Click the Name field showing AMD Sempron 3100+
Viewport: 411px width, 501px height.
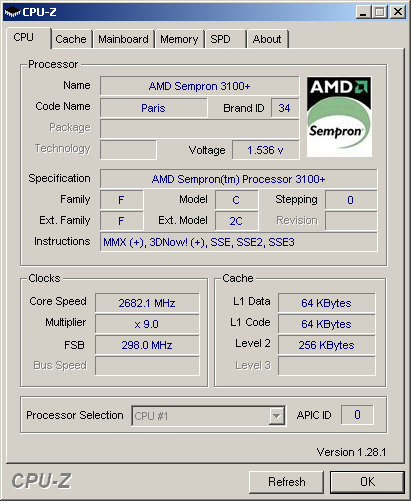coord(200,86)
